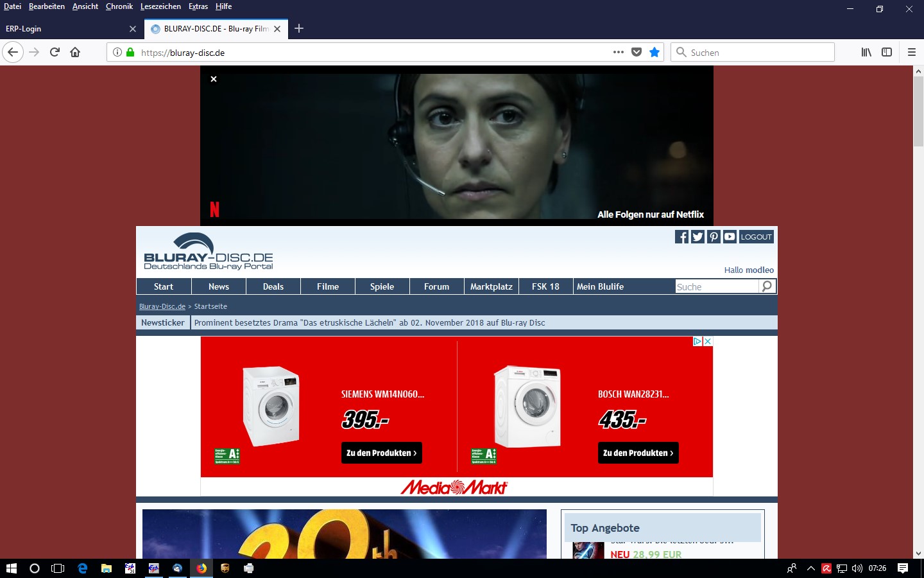The height and width of the screenshot is (578, 924).
Task: Click the site search magnifier icon
Action: pyautogui.click(x=767, y=286)
